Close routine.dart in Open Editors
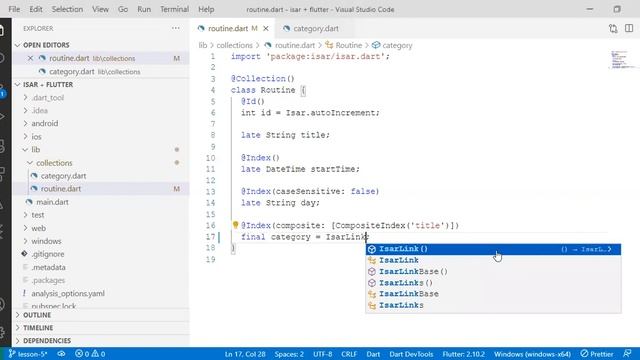Image resolution: width=640 pixels, height=360 pixels. (30, 58)
